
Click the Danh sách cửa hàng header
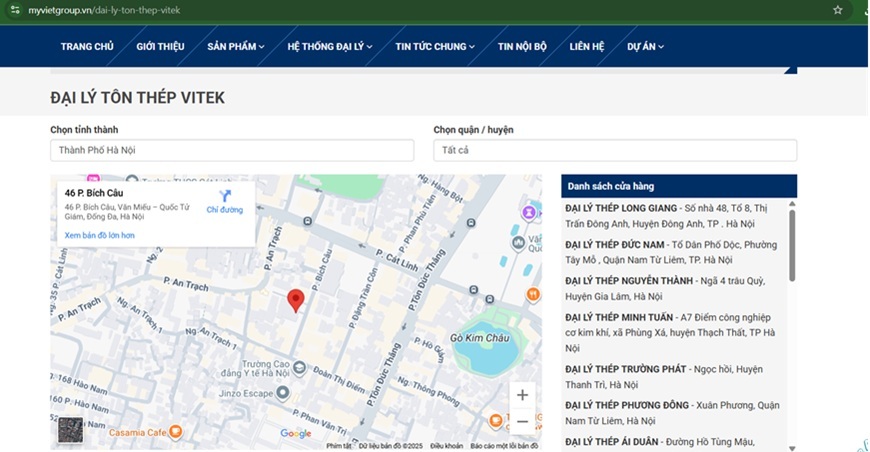pyautogui.click(x=679, y=186)
